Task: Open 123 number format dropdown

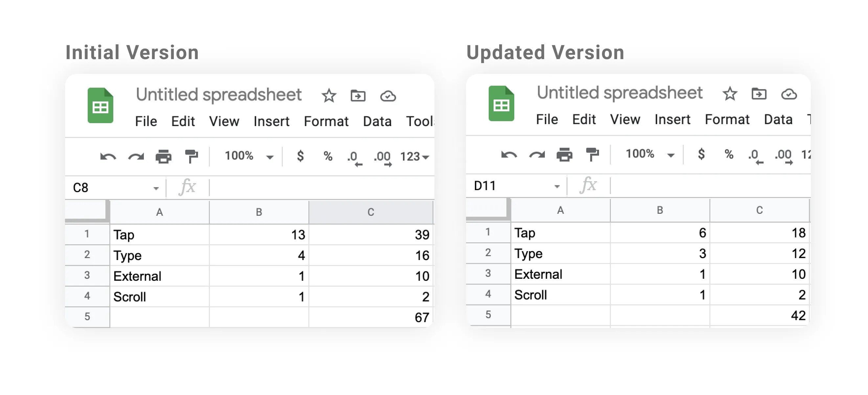Action: click(x=414, y=157)
